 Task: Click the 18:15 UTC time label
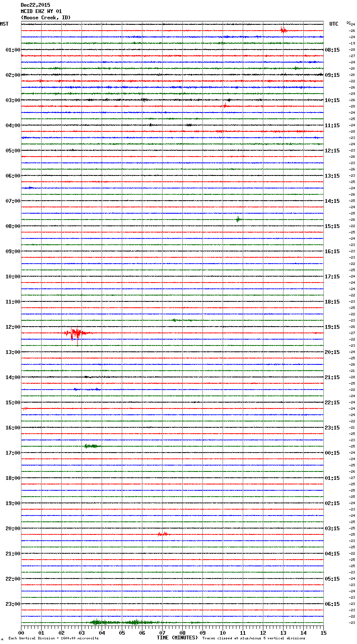point(332,302)
